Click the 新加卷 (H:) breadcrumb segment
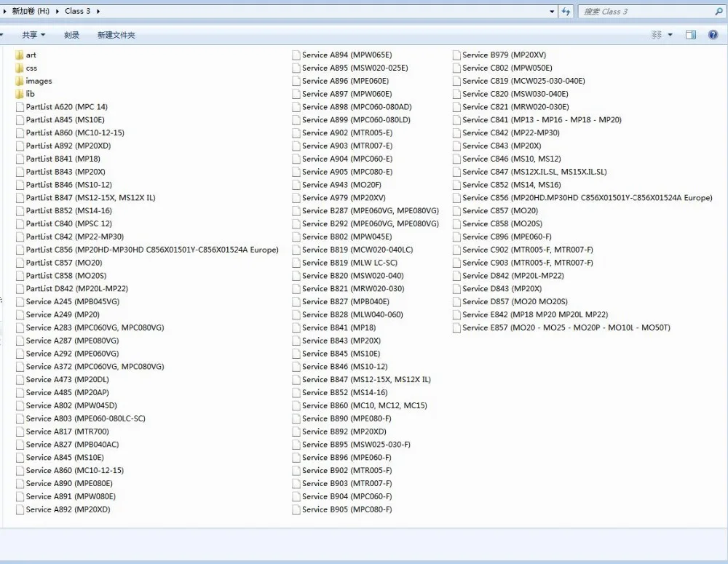The image size is (728, 564). [x=31, y=11]
